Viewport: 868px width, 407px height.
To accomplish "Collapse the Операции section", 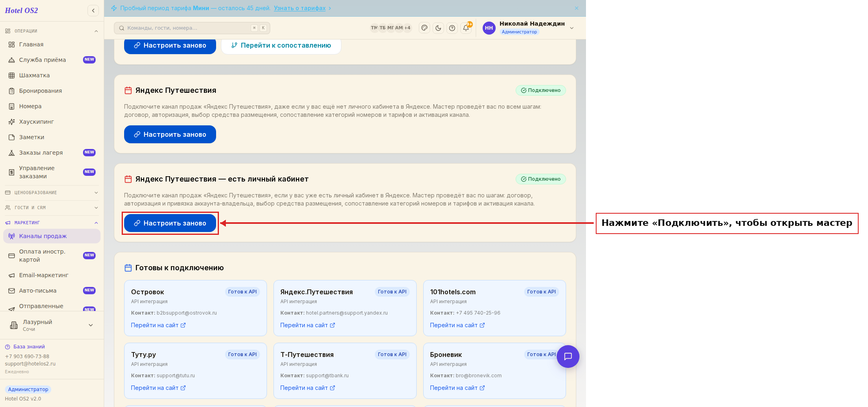I will [x=52, y=31].
